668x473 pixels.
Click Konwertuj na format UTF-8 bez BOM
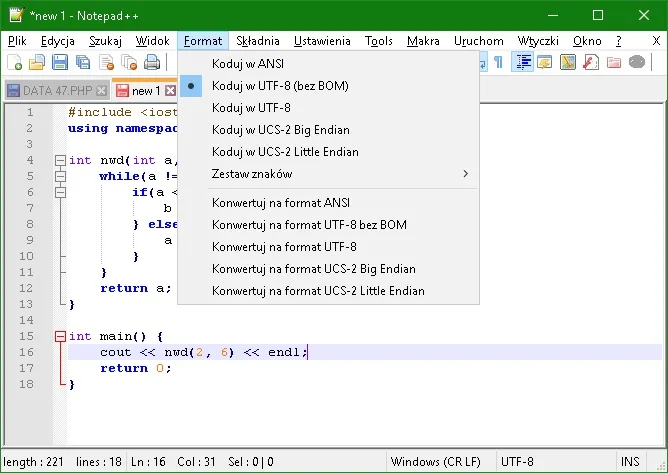309,225
